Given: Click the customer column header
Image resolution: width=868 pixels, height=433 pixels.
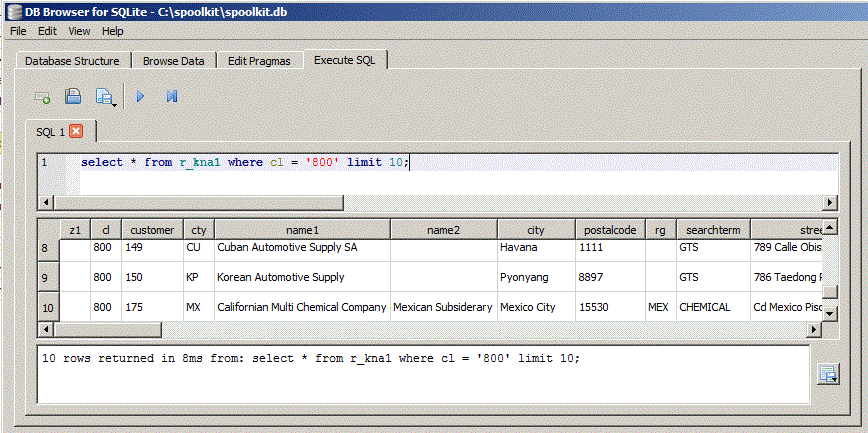Looking at the screenshot, I should pos(152,230).
